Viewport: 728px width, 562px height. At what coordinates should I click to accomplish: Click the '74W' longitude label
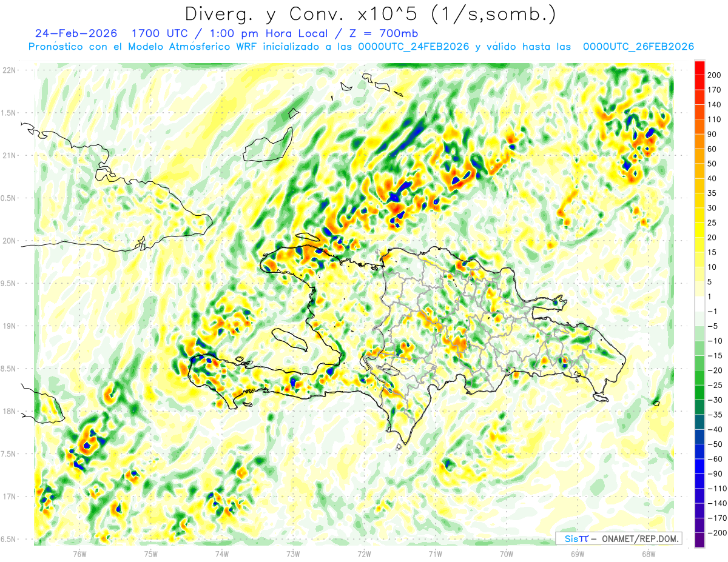pyautogui.click(x=221, y=554)
